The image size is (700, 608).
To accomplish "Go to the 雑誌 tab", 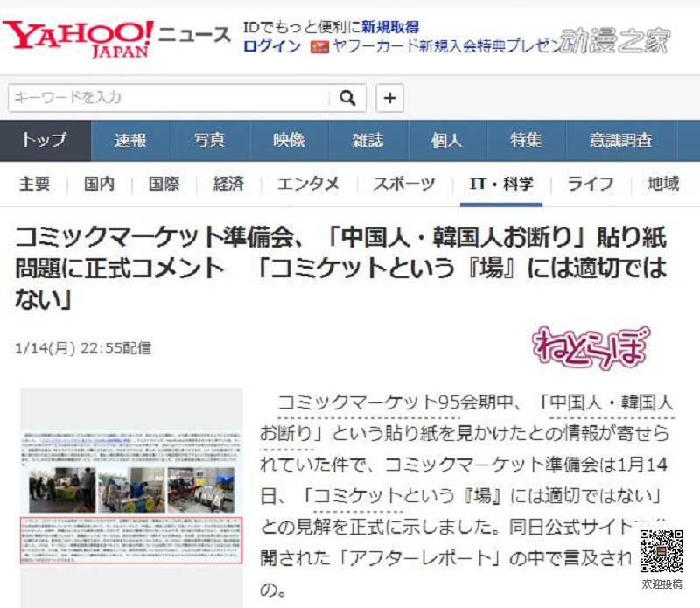I will pyautogui.click(x=367, y=141).
